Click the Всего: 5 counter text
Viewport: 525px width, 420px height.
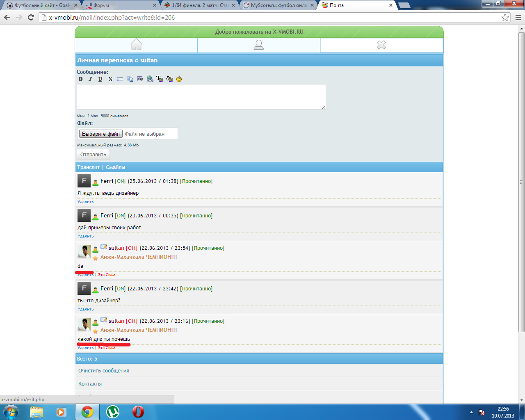87,359
